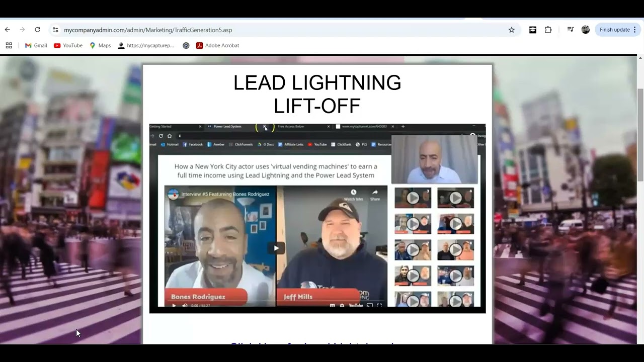Image resolution: width=644 pixels, height=362 pixels.
Task: Open the YouTube bookmark
Action: click(68, 45)
